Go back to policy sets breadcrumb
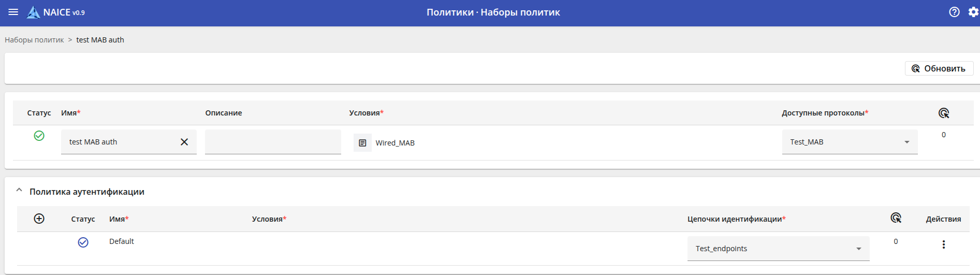 (x=34, y=40)
